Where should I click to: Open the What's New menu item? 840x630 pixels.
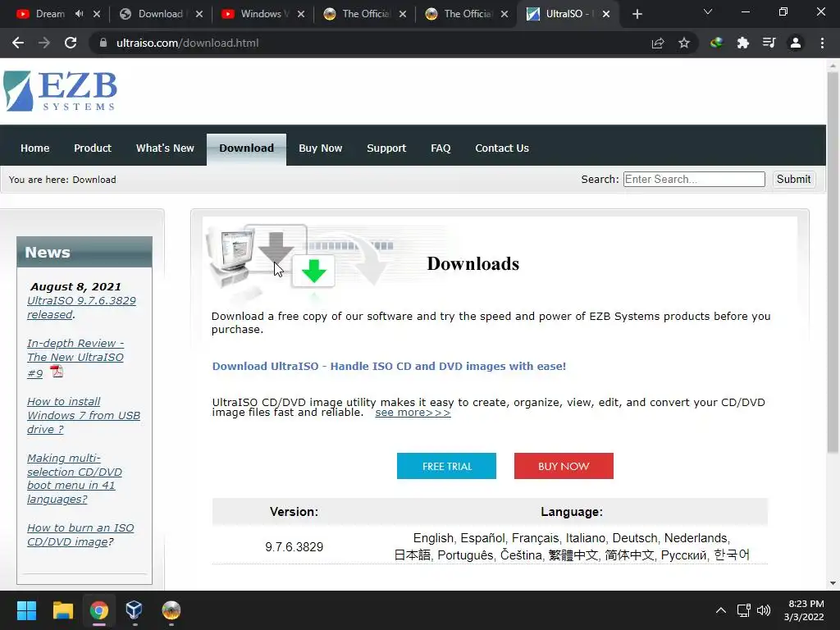coord(165,148)
